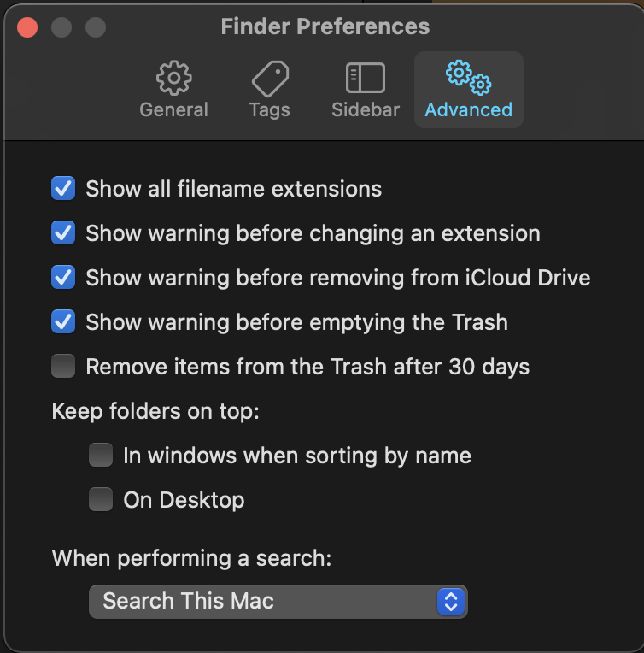Image resolution: width=644 pixels, height=653 pixels.
Task: Click the Sidebar tab label
Action: pyautogui.click(x=366, y=110)
